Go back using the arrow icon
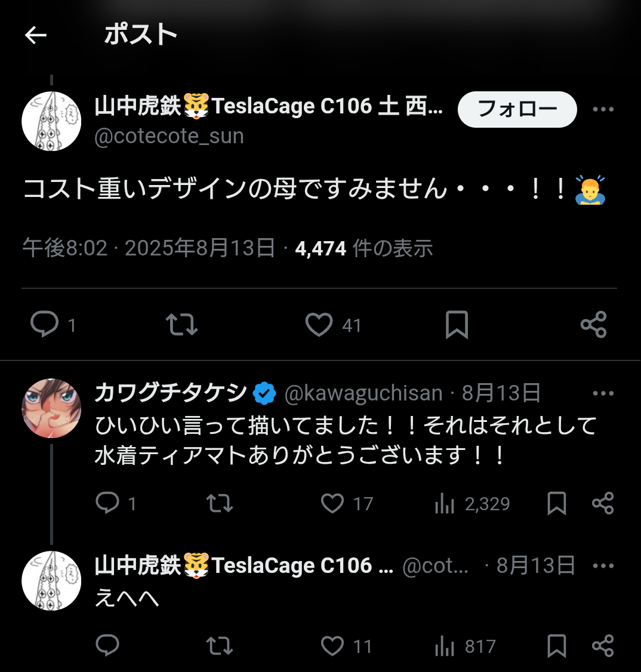Screen dimensions: 641x672 point(36,36)
